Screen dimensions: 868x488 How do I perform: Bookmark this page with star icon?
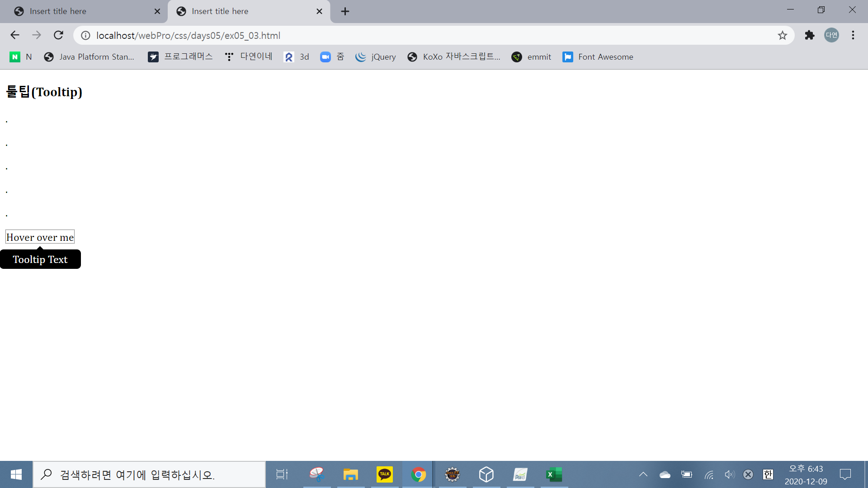783,35
